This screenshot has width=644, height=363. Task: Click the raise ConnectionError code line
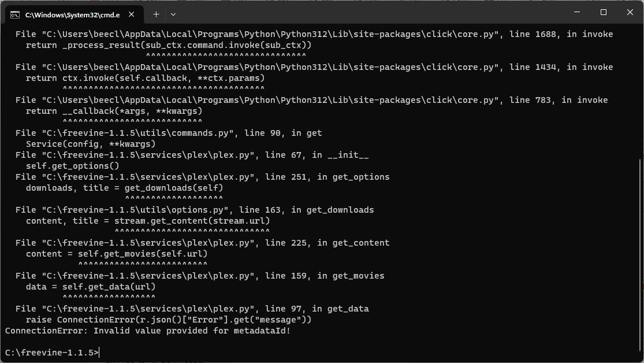[x=169, y=320]
